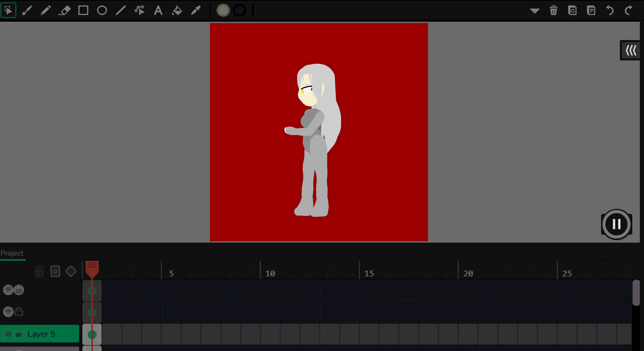Open the fill color swatch
Image resolution: width=644 pixels, height=351 pixels.
click(x=223, y=10)
